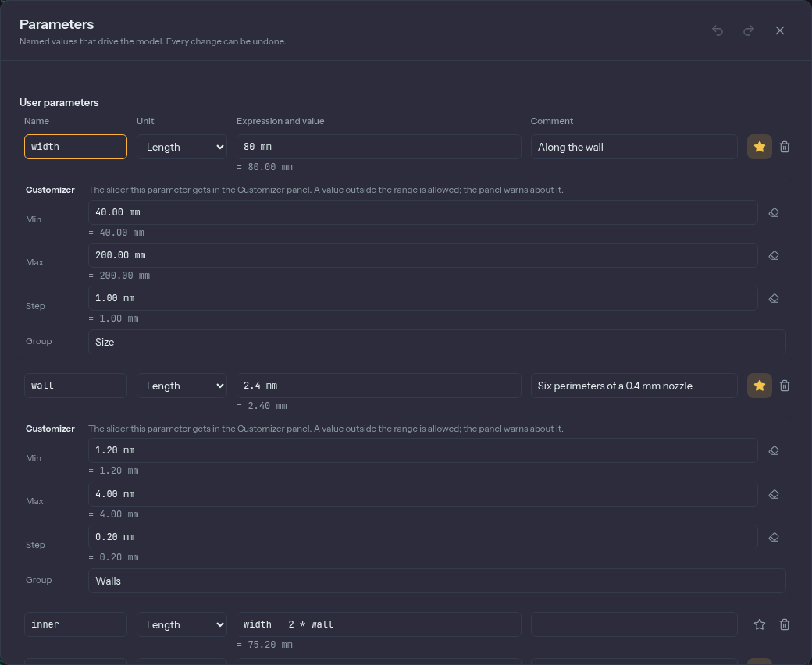The image size is (812, 665).
Task: Edit the 1.20 mm Min field
Action: tap(422, 450)
